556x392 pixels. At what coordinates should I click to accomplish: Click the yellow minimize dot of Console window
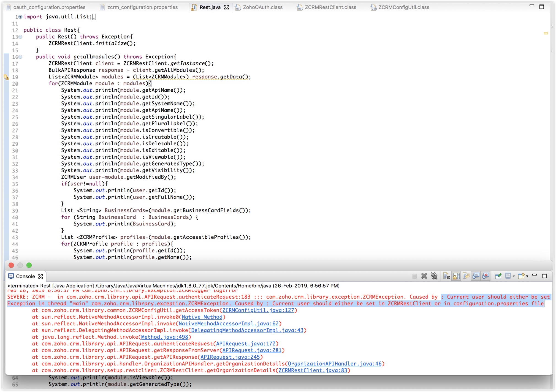pyautogui.click(x=20, y=265)
